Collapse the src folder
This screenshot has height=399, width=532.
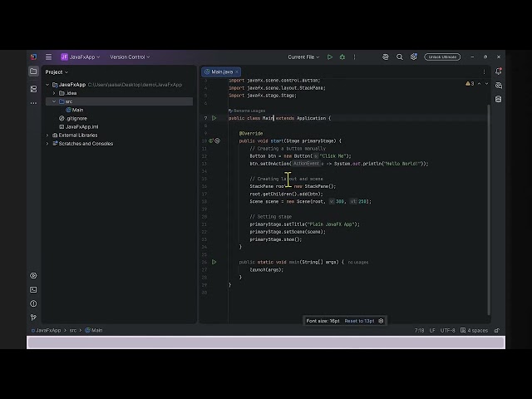pos(54,101)
